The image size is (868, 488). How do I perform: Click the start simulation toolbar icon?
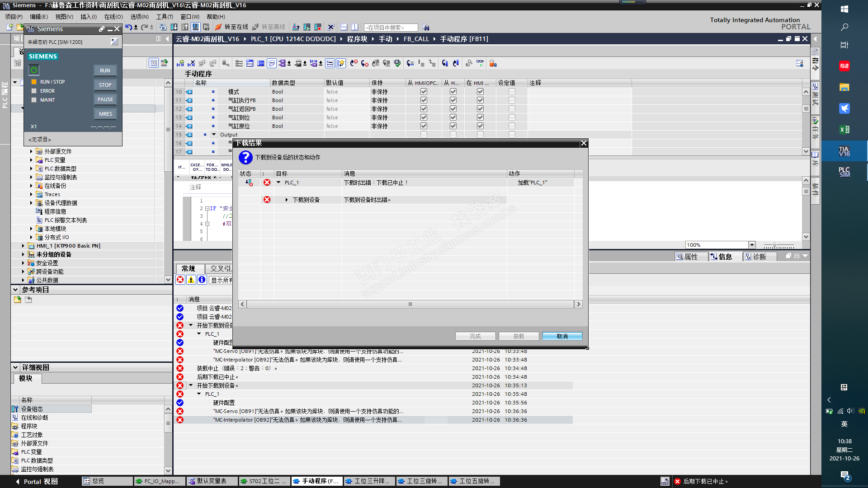coord(195,27)
